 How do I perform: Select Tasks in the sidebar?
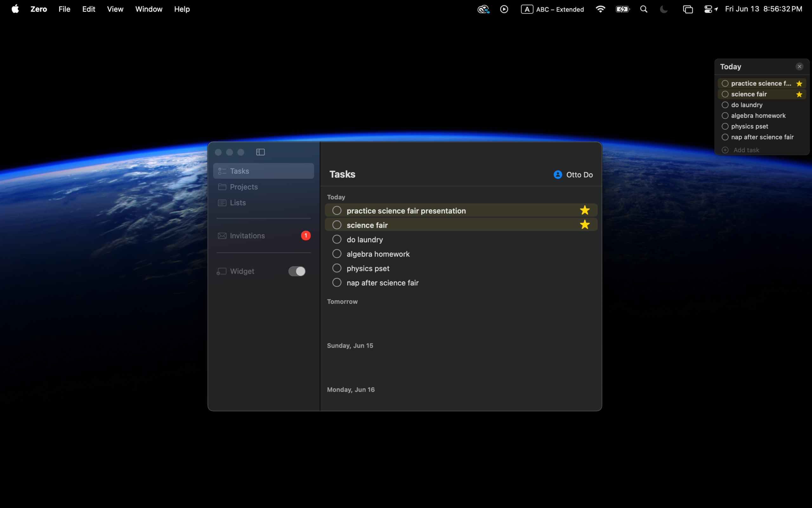click(x=263, y=171)
